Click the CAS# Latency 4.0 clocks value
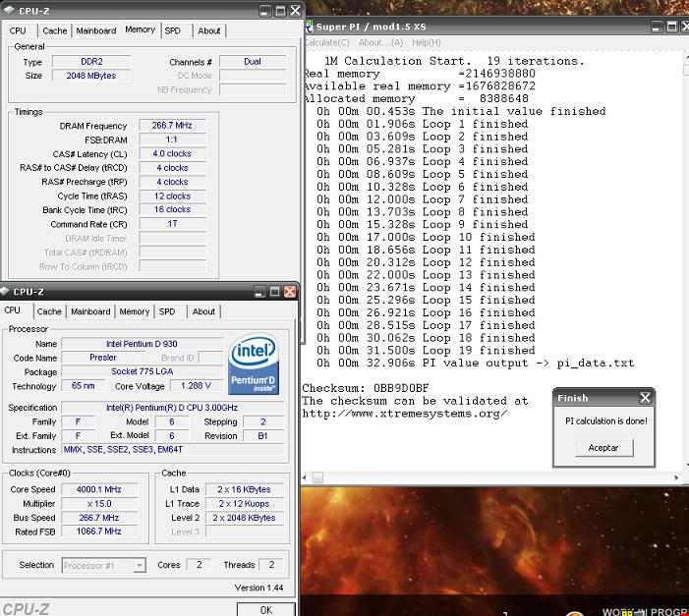 [x=172, y=154]
